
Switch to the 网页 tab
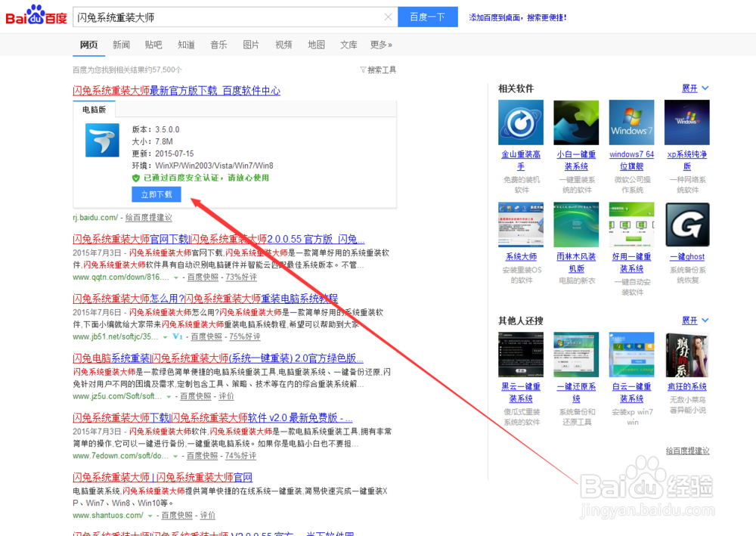point(88,45)
